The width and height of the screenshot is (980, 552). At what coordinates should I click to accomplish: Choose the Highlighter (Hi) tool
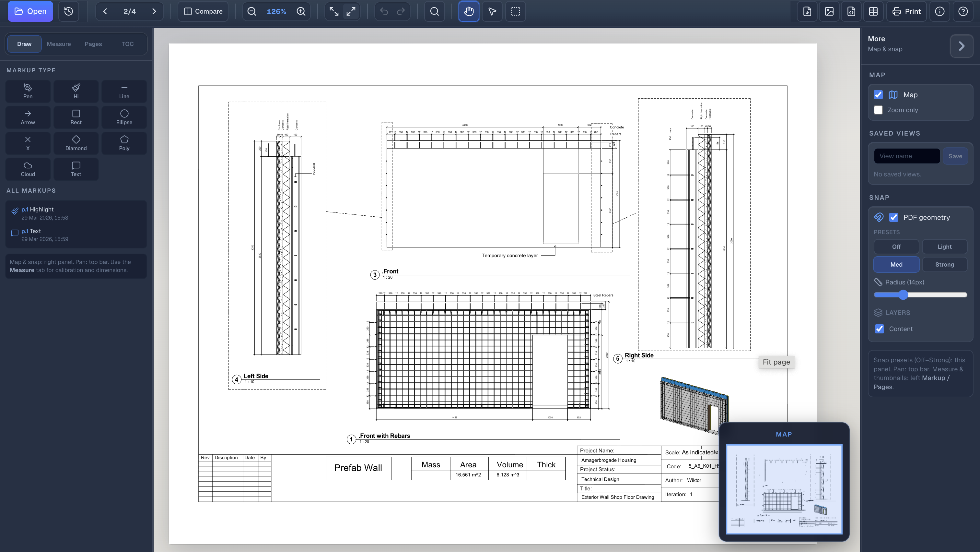tap(76, 91)
